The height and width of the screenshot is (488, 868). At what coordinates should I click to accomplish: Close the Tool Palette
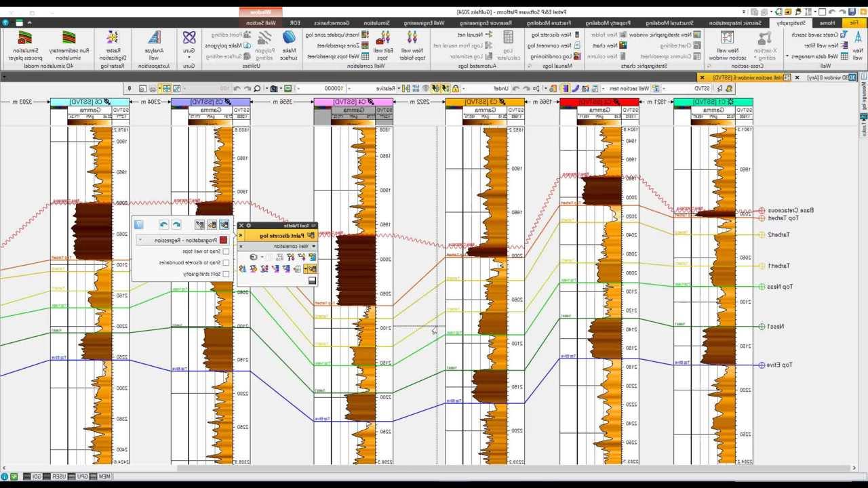[241, 226]
